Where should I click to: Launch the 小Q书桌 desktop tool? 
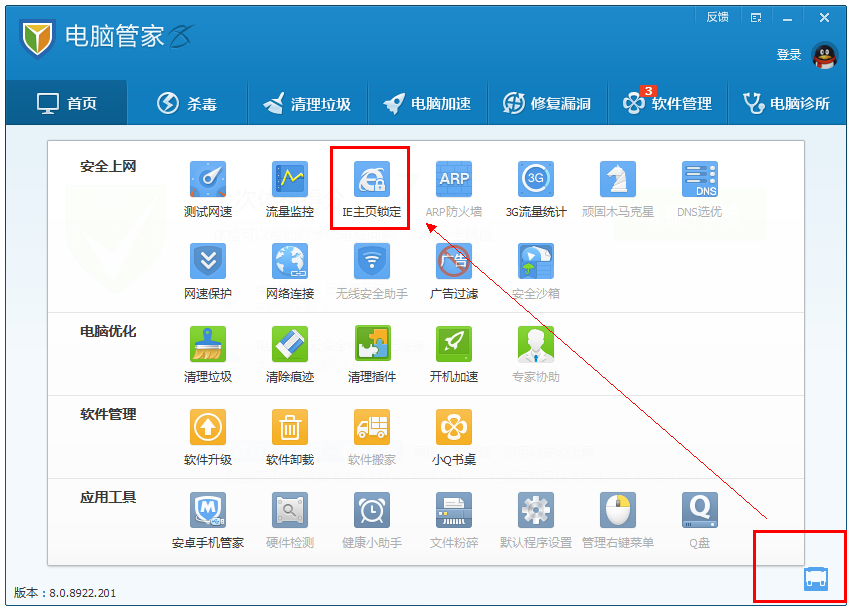tap(454, 437)
